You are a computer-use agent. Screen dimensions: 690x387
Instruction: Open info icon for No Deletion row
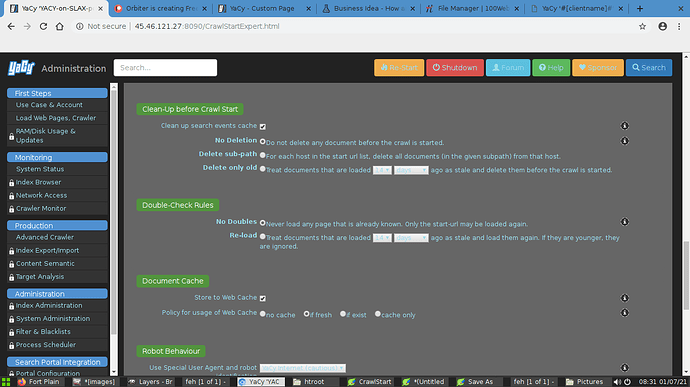click(x=624, y=141)
